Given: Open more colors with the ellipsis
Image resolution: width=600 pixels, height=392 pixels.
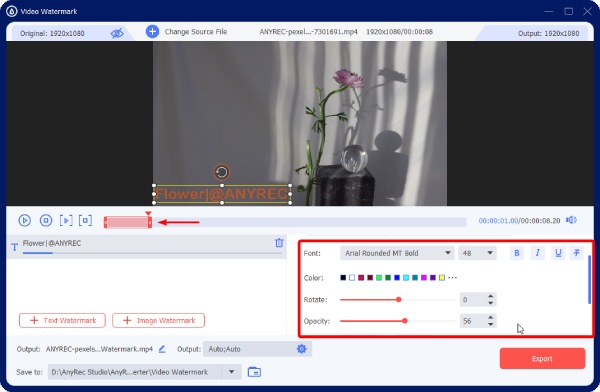Looking at the screenshot, I should [x=452, y=278].
